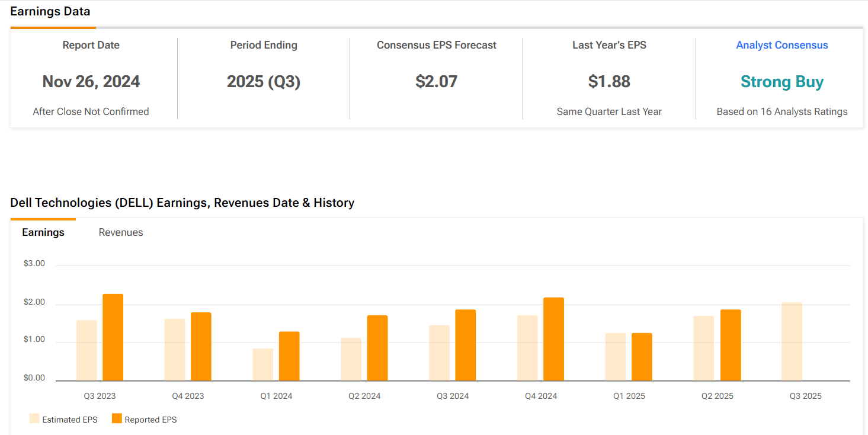Select the Q2 2024 estimated EPS bar
This screenshot has height=435, width=868.
(x=351, y=359)
